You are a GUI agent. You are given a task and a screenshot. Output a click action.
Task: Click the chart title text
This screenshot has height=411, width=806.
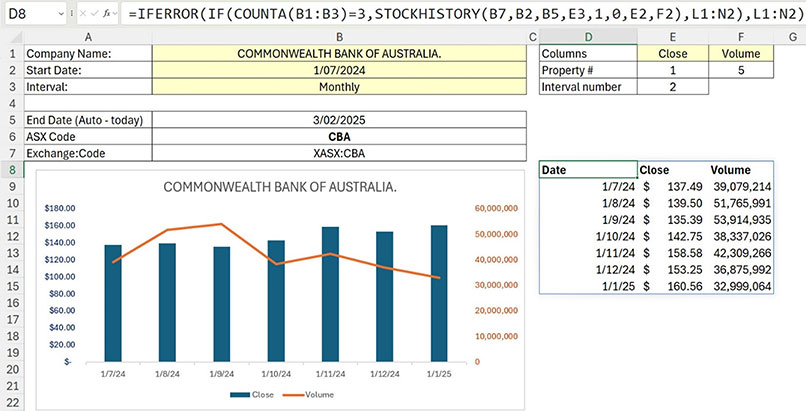click(280, 187)
